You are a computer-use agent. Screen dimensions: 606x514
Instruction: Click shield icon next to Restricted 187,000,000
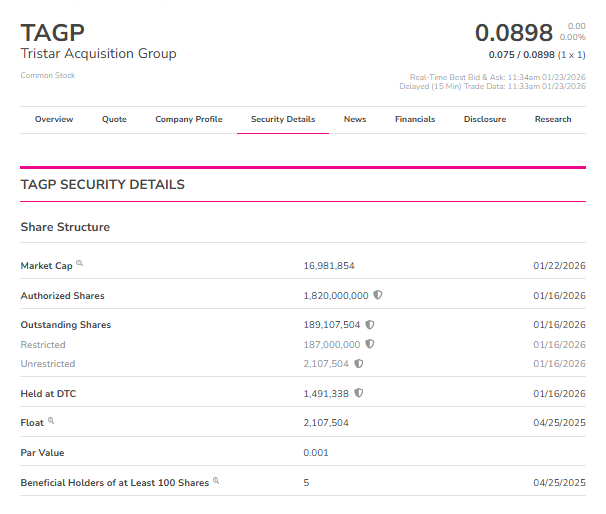coord(370,344)
